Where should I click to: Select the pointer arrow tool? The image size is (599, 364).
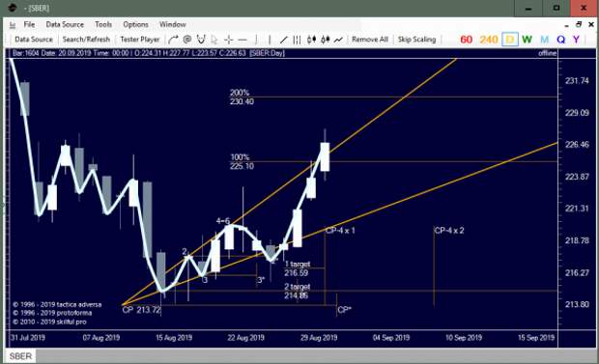pos(214,40)
